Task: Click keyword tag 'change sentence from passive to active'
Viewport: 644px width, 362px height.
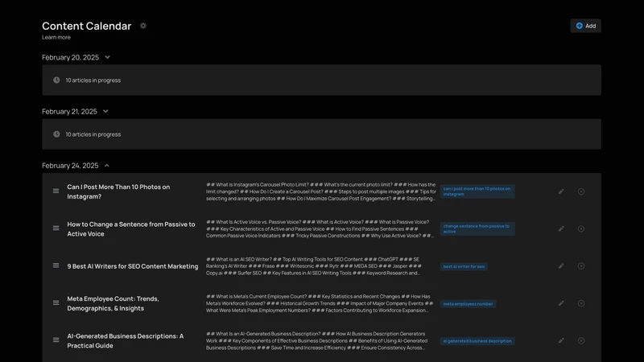Action: coord(477,229)
